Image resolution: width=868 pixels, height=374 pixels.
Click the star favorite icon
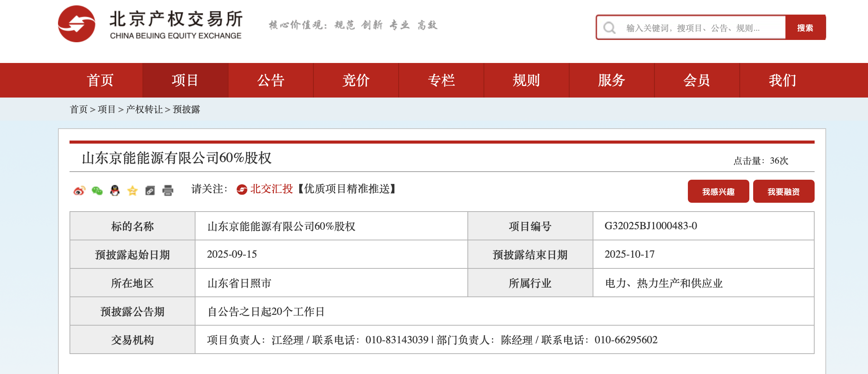133,190
